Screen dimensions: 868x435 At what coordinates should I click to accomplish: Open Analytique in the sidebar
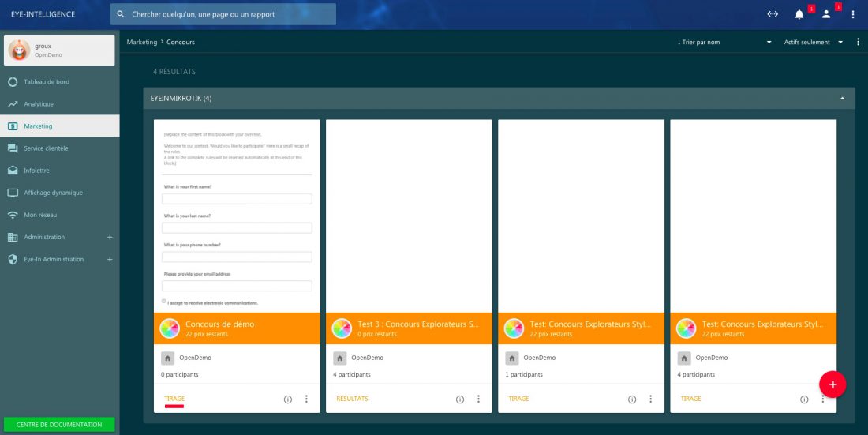[x=39, y=104]
